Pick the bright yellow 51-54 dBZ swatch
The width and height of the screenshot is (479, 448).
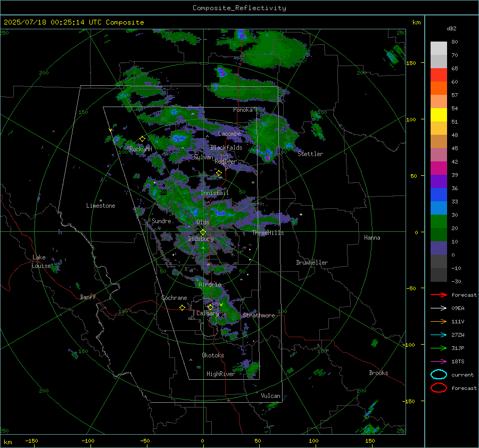click(439, 115)
